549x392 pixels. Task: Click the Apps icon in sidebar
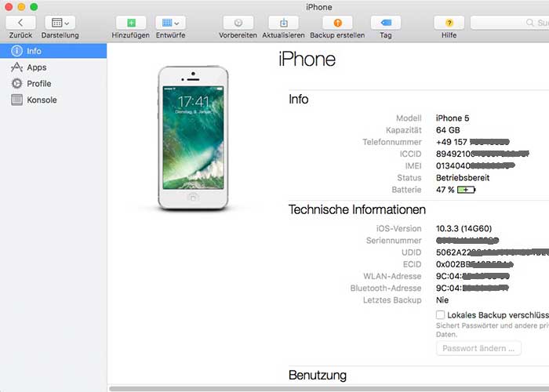(16, 67)
